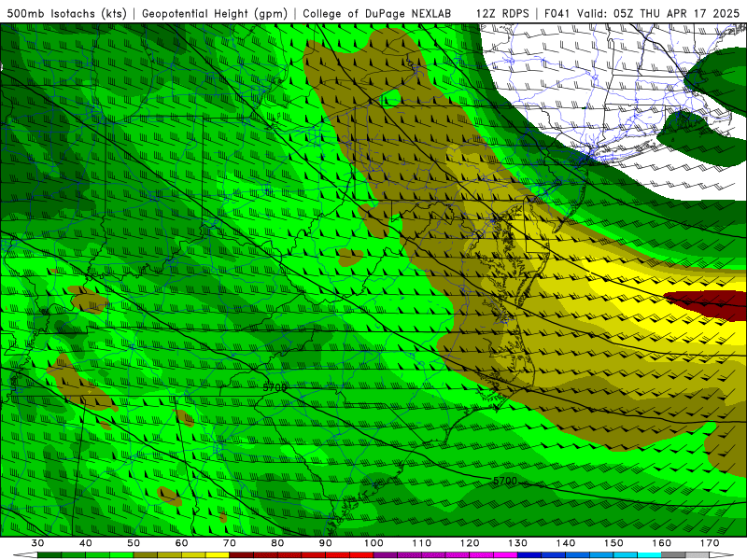Click the "100" value on the color scale
This screenshot has width=747, height=560.
(374, 543)
